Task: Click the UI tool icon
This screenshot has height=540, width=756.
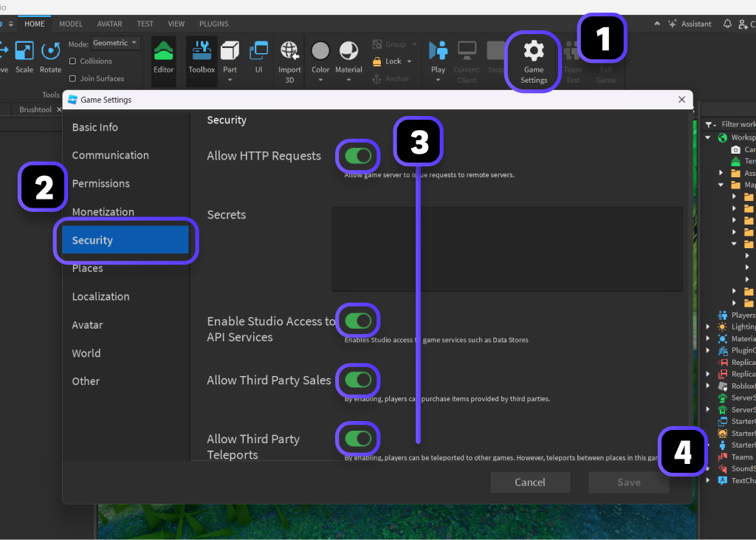Action: (259, 51)
